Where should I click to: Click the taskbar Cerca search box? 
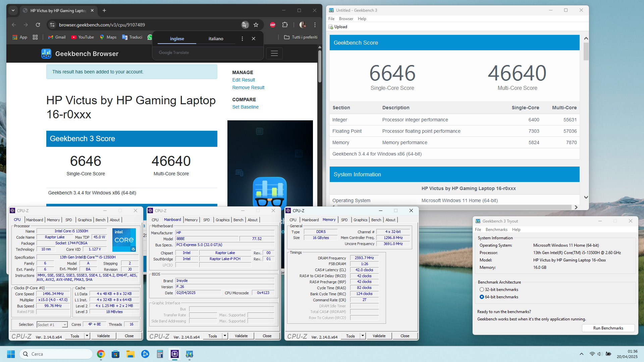pyautogui.click(x=56, y=354)
